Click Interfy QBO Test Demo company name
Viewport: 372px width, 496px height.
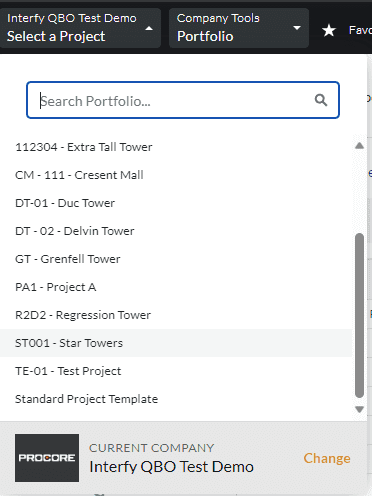point(171,467)
